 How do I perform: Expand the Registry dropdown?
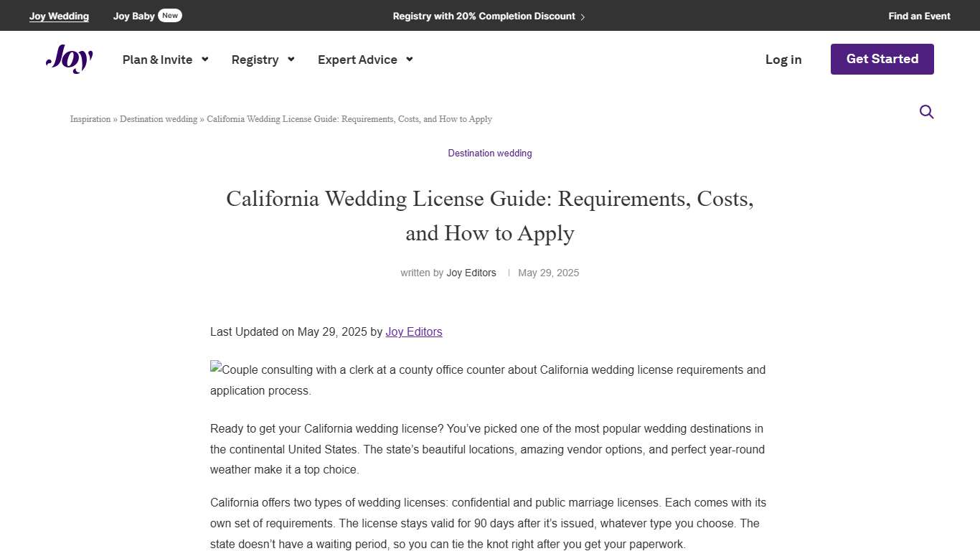click(x=263, y=60)
